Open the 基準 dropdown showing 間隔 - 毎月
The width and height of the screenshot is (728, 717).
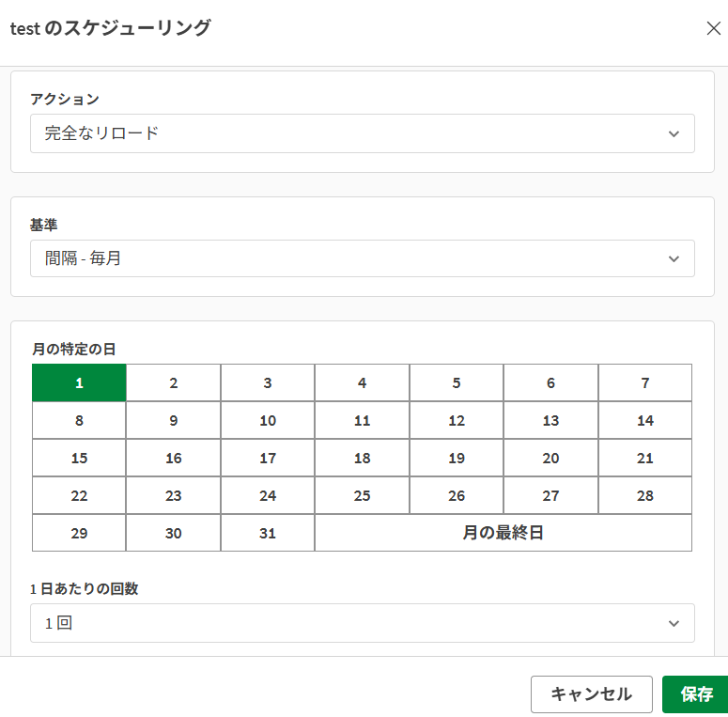click(x=362, y=258)
